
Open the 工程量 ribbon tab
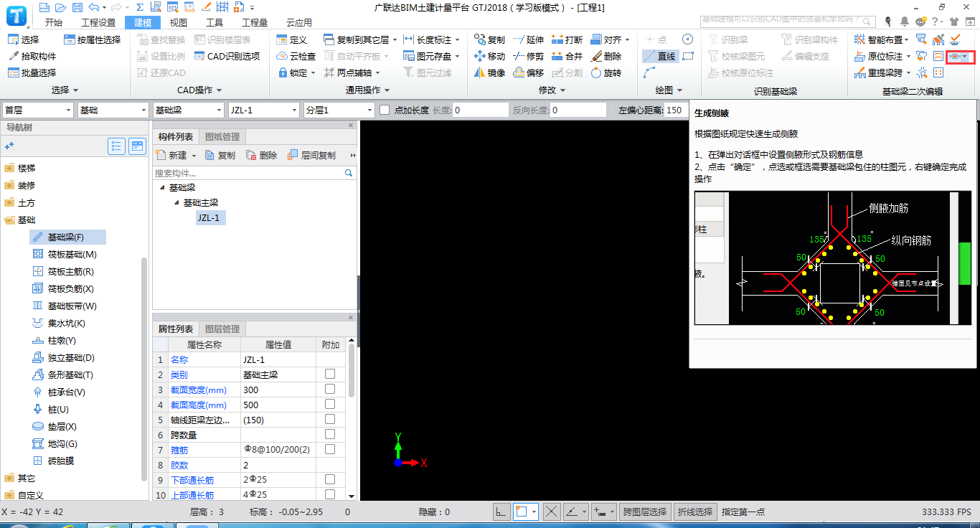coord(255,22)
